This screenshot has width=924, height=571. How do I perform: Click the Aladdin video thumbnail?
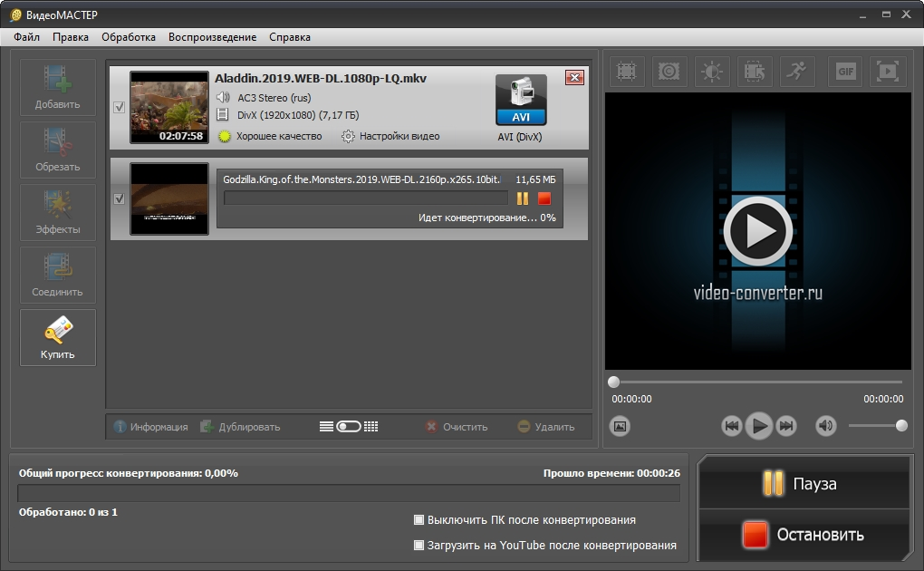coord(169,107)
